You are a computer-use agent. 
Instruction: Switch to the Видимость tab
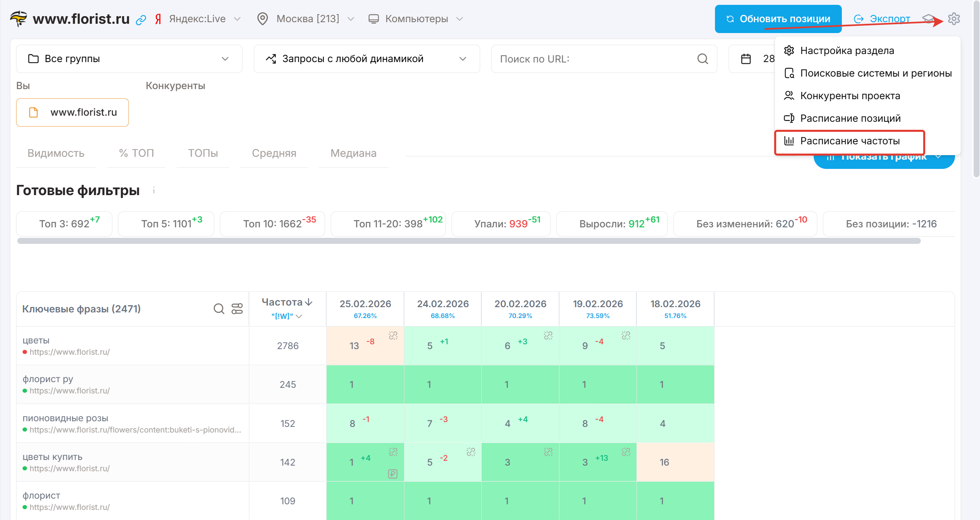pyautogui.click(x=56, y=153)
